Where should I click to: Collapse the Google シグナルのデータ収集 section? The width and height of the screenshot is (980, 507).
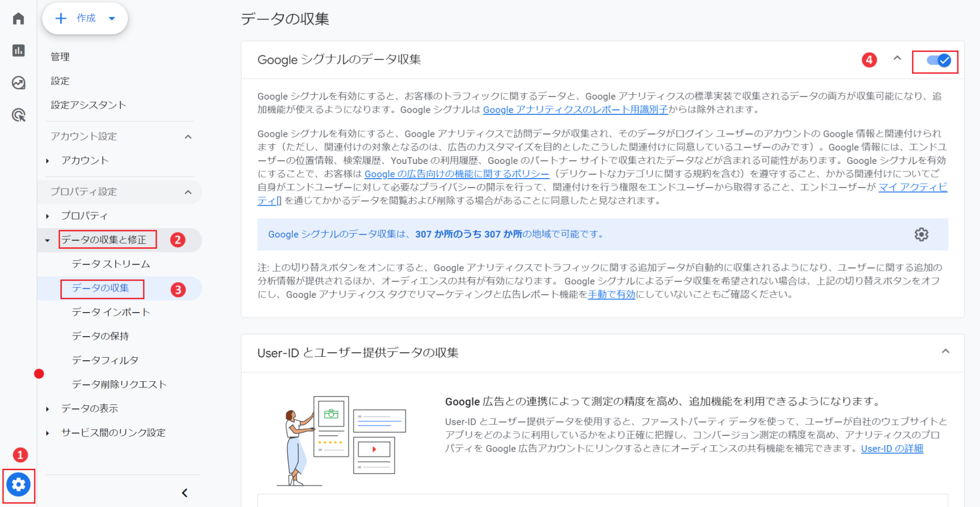(897, 58)
